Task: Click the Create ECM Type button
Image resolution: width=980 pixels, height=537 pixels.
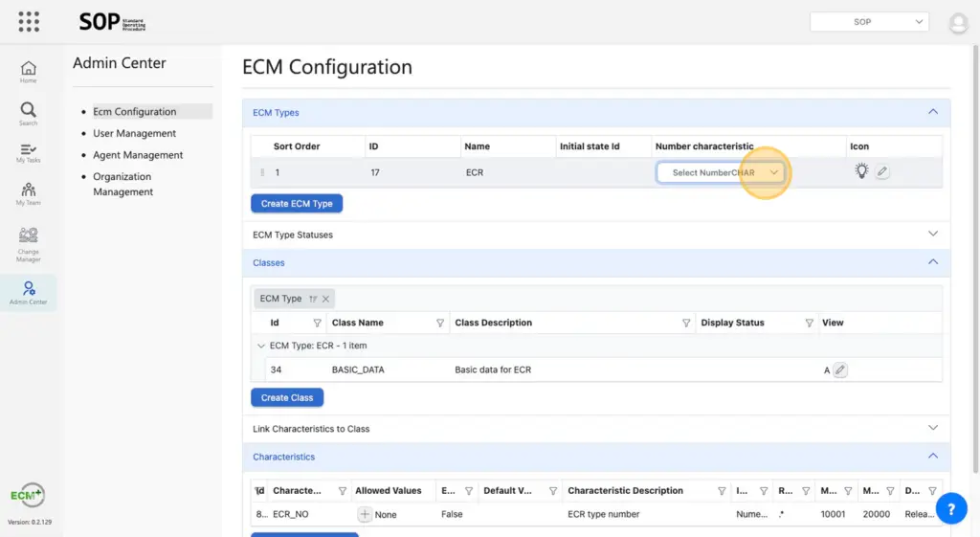Action: [x=297, y=204]
